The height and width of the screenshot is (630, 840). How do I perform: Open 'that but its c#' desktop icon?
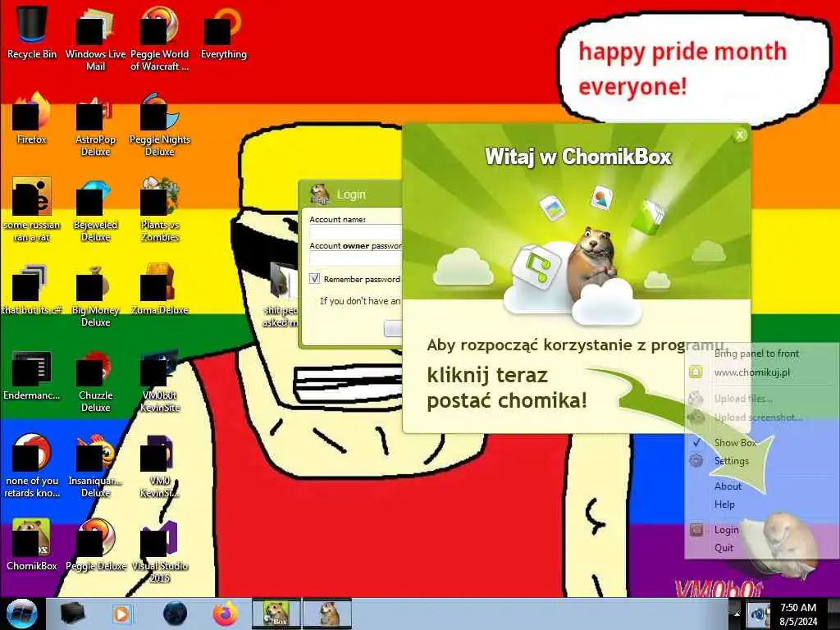(x=32, y=290)
